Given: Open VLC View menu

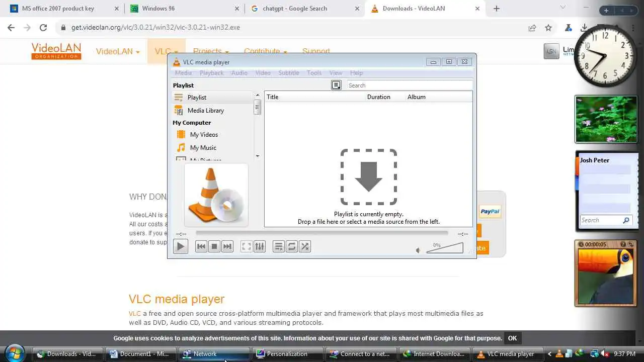Looking at the screenshot, I should tap(336, 73).
